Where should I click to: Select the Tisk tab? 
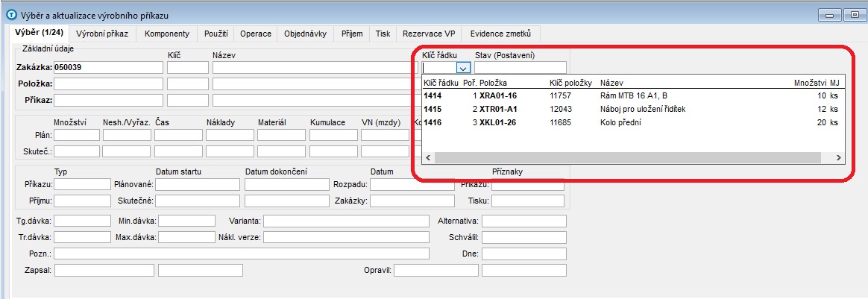[383, 34]
